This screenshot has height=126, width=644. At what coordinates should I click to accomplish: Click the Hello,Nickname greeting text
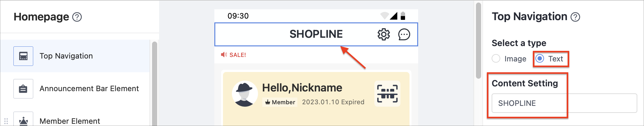(302, 88)
